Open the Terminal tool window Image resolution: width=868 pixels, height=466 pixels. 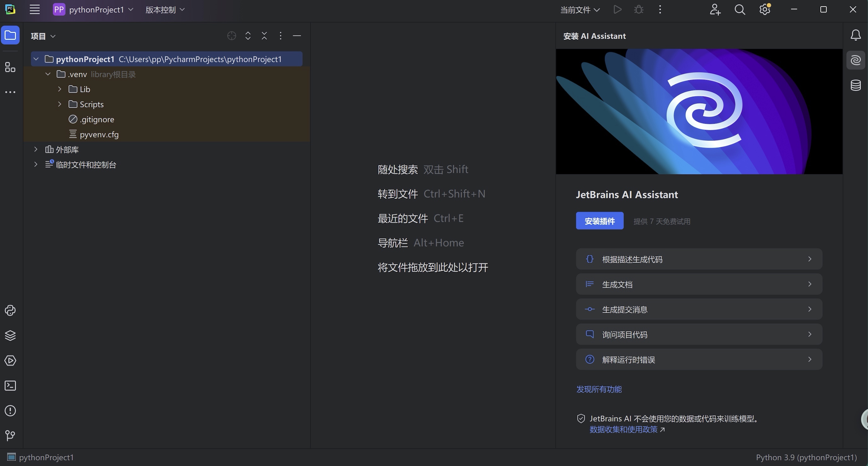[10, 385]
